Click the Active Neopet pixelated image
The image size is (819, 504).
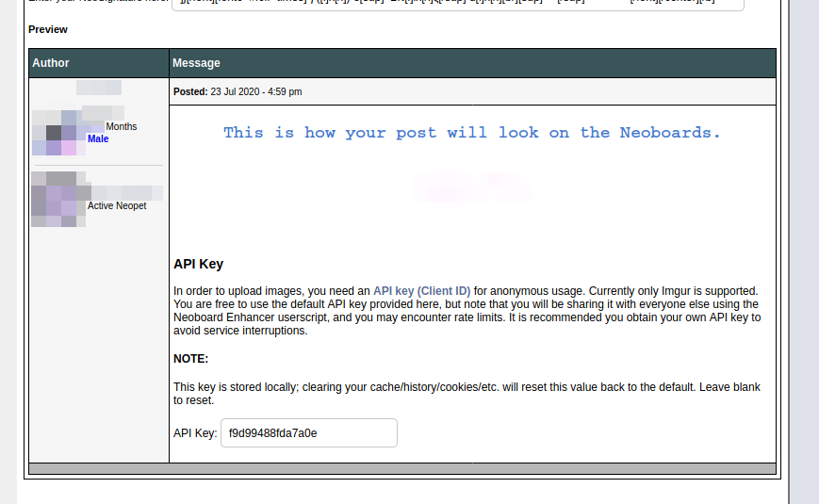click(x=58, y=199)
